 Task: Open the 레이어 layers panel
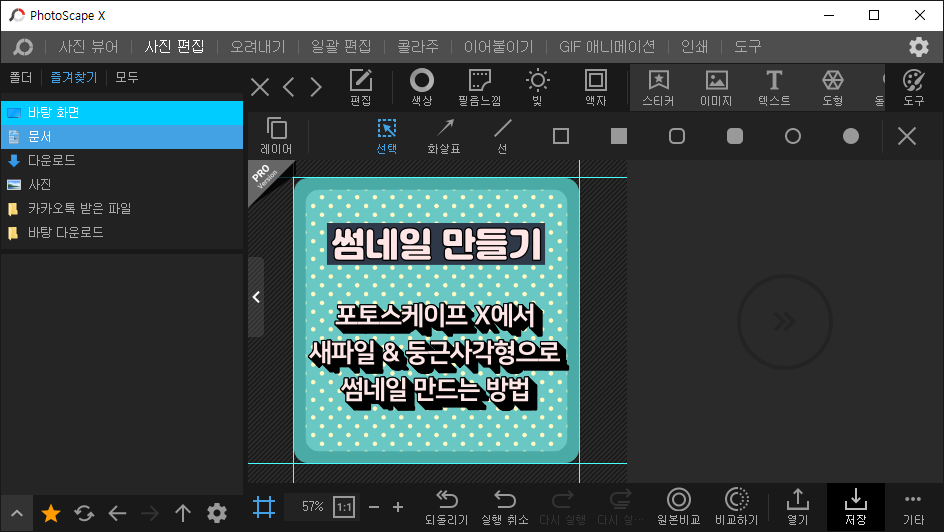(x=276, y=136)
